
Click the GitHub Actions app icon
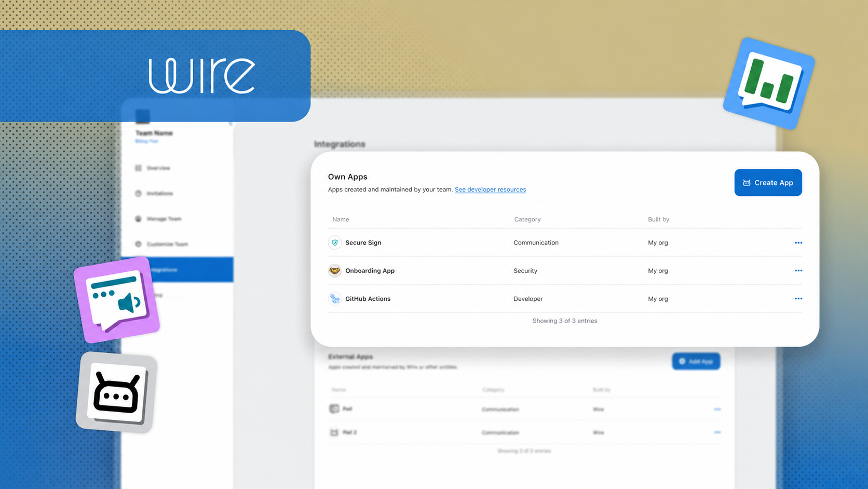pos(335,299)
